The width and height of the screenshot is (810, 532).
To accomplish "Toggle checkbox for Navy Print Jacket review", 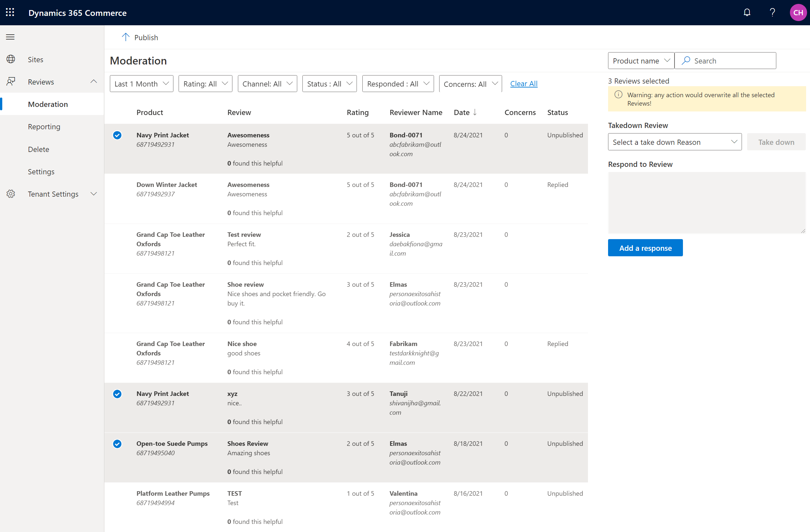I will [x=117, y=135].
